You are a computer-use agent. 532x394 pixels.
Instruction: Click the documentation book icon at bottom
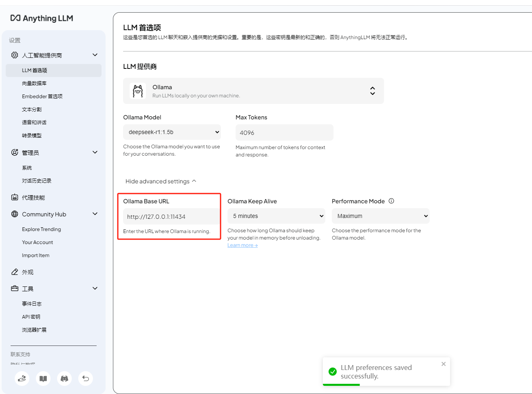43,379
